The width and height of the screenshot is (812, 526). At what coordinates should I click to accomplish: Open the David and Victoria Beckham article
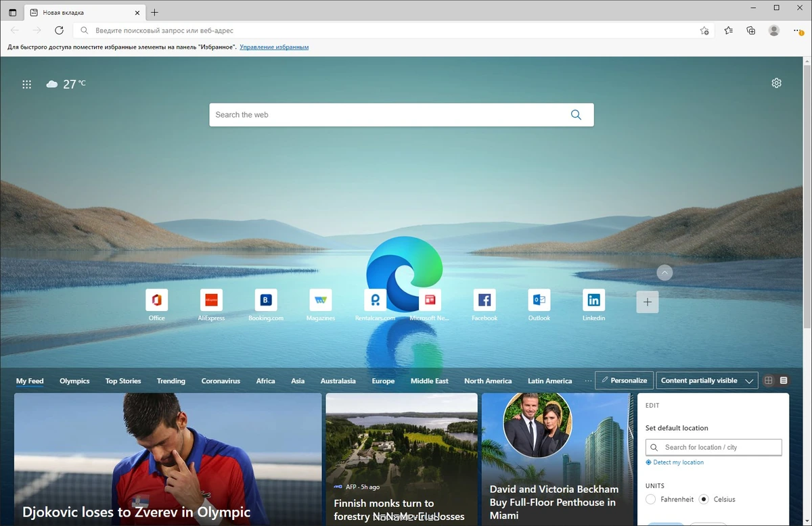[x=557, y=460]
